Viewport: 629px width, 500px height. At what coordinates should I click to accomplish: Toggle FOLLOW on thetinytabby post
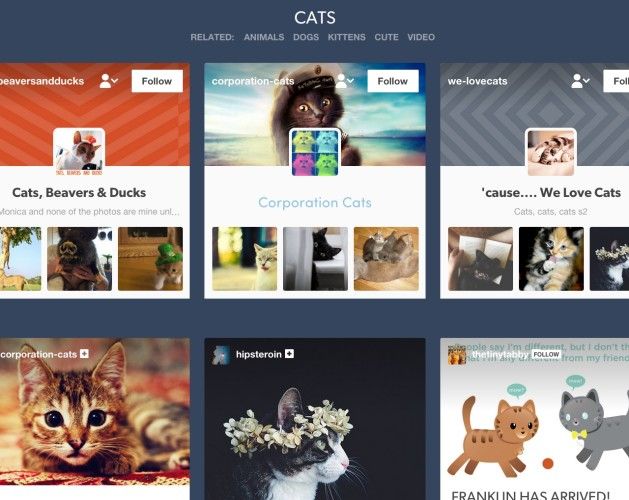(546, 354)
